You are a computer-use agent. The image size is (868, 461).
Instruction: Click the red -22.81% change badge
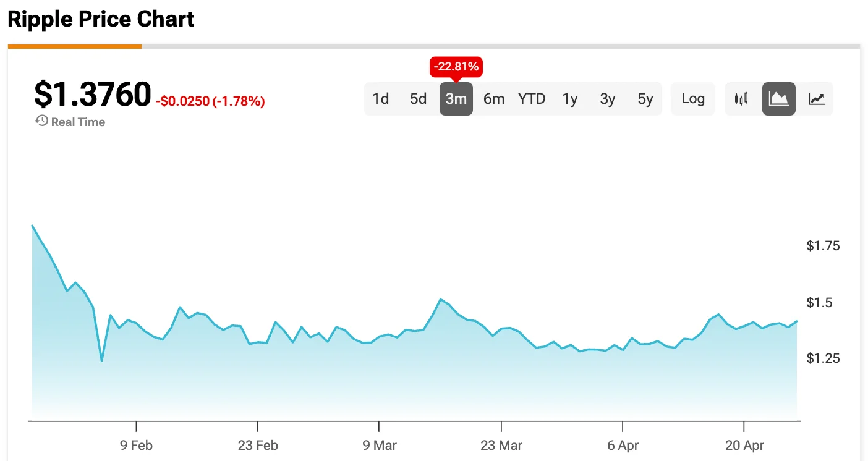tap(456, 67)
